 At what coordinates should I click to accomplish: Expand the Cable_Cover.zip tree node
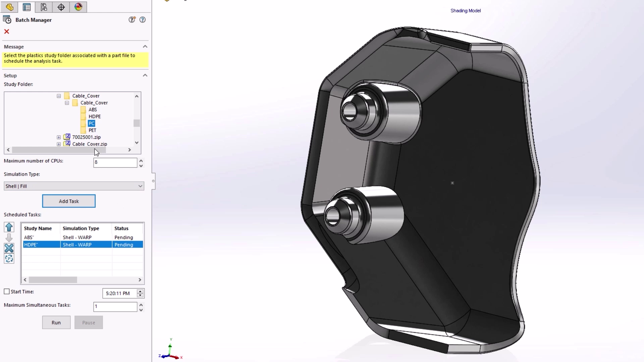59,144
